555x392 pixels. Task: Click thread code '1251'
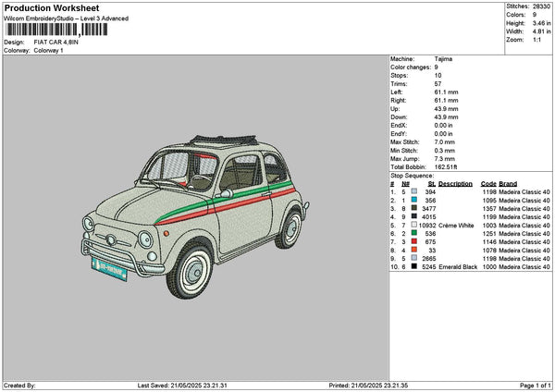[489, 234]
